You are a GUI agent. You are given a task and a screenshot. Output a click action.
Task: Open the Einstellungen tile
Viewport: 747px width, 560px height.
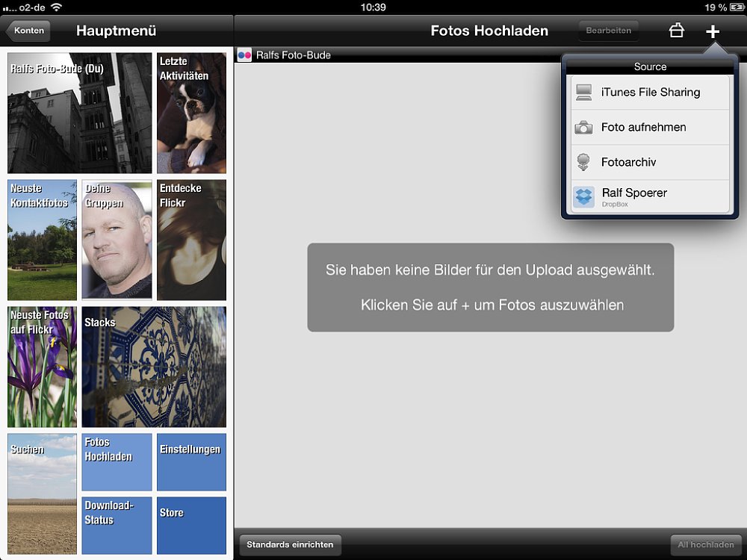coord(191,462)
